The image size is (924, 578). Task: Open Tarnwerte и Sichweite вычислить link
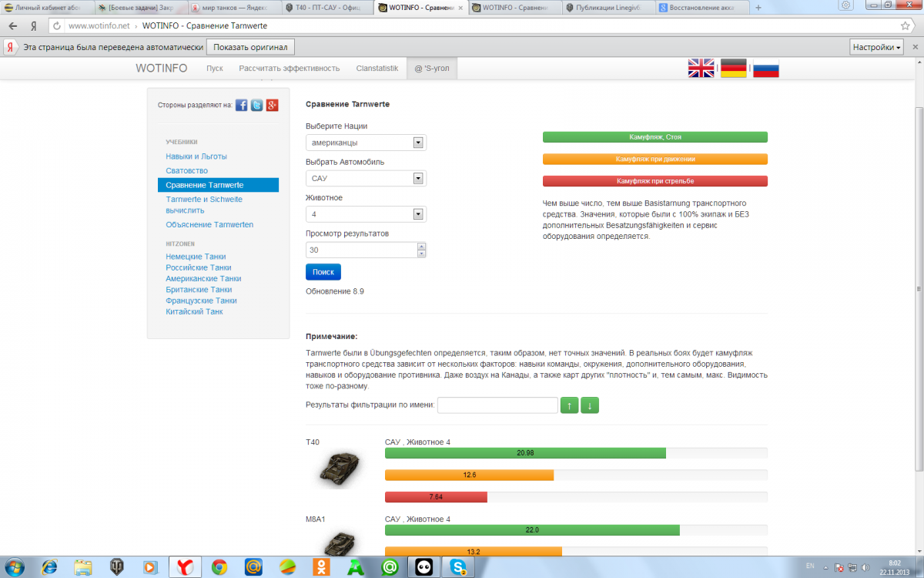(x=204, y=204)
